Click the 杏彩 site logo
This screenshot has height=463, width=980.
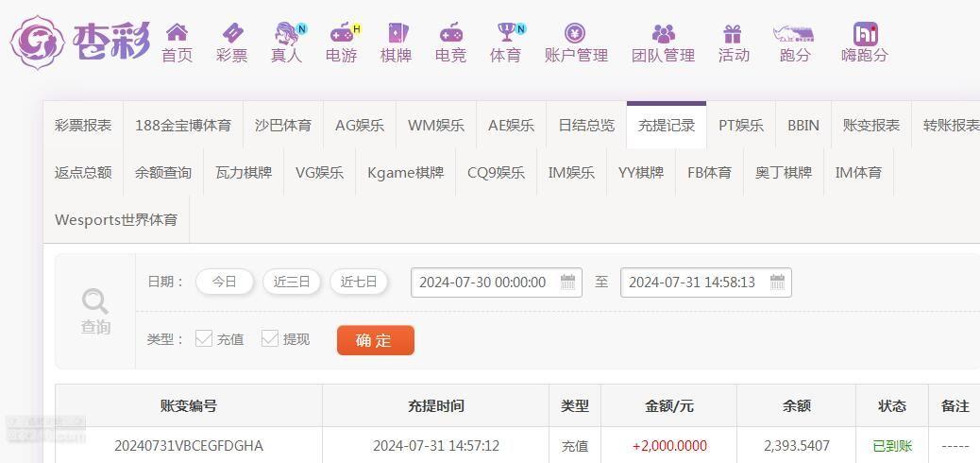[x=80, y=42]
